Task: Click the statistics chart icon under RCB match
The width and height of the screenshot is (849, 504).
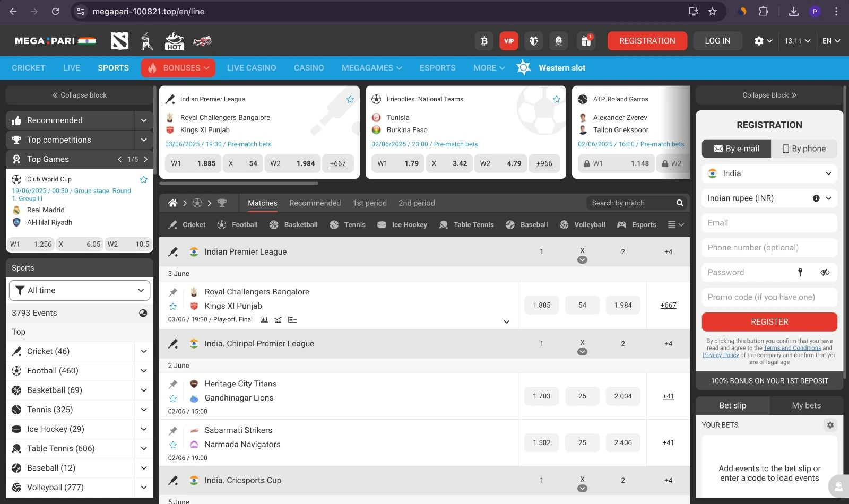Action: pyautogui.click(x=264, y=319)
